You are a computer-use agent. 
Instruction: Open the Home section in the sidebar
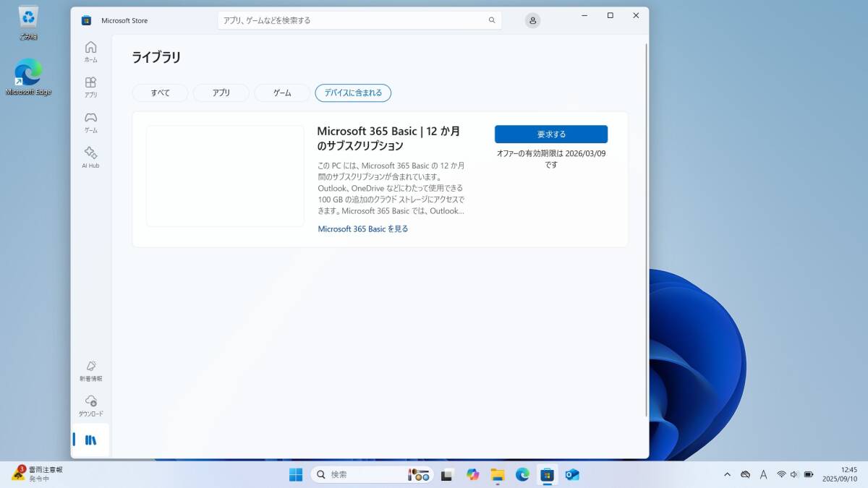coord(90,51)
